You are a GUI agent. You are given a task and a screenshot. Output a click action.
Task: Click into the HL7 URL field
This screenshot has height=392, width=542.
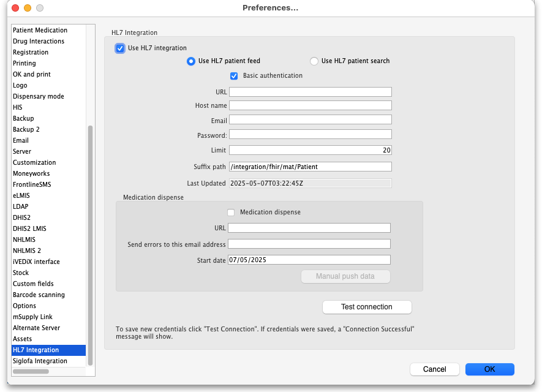(x=310, y=92)
